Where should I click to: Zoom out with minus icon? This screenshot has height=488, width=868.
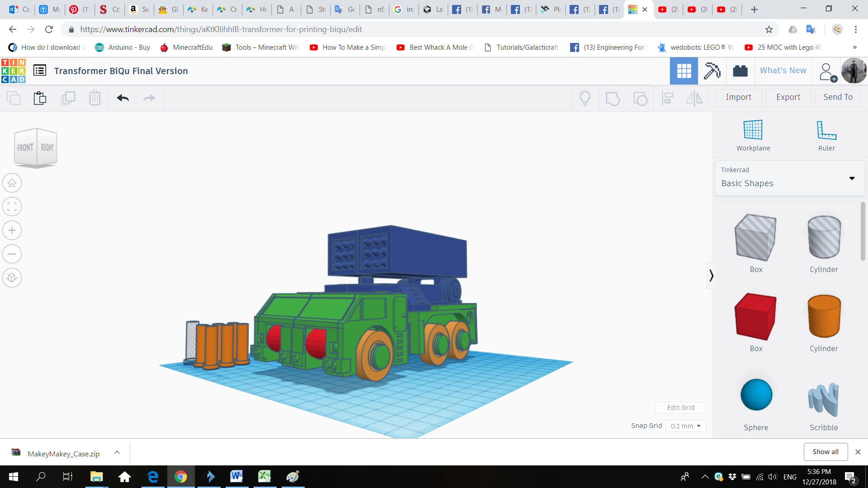(12, 254)
